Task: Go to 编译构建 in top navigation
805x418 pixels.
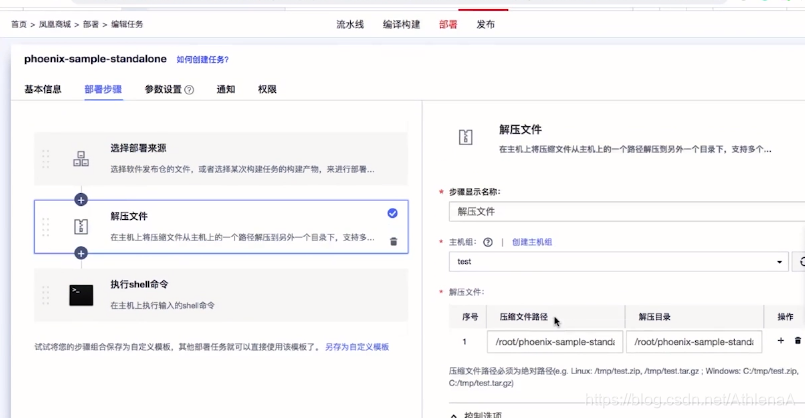Action: 401,25
